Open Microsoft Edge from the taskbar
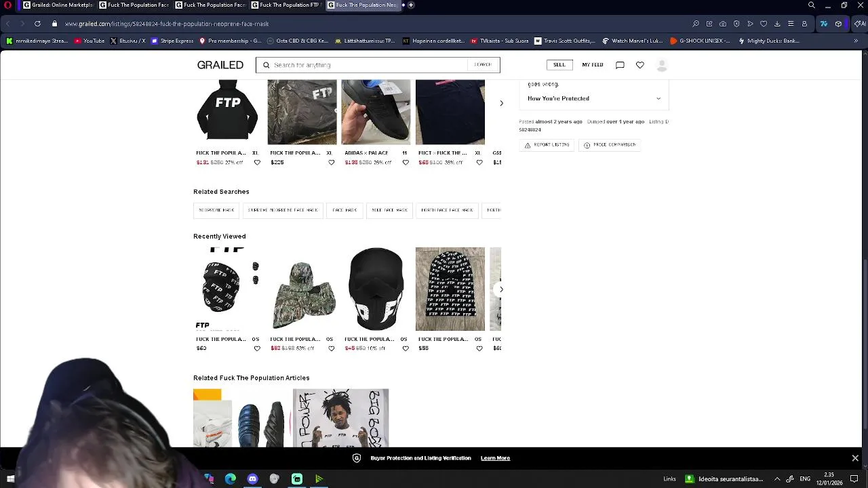The width and height of the screenshot is (868, 488). point(231,479)
